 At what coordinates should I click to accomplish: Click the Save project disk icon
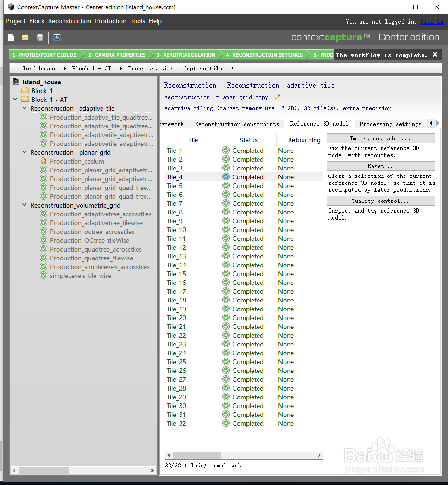tap(39, 38)
